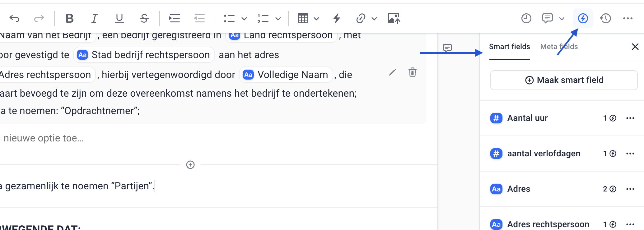644x230 pixels.
Task: Switch to the Smart fields tab
Action: 509,46
